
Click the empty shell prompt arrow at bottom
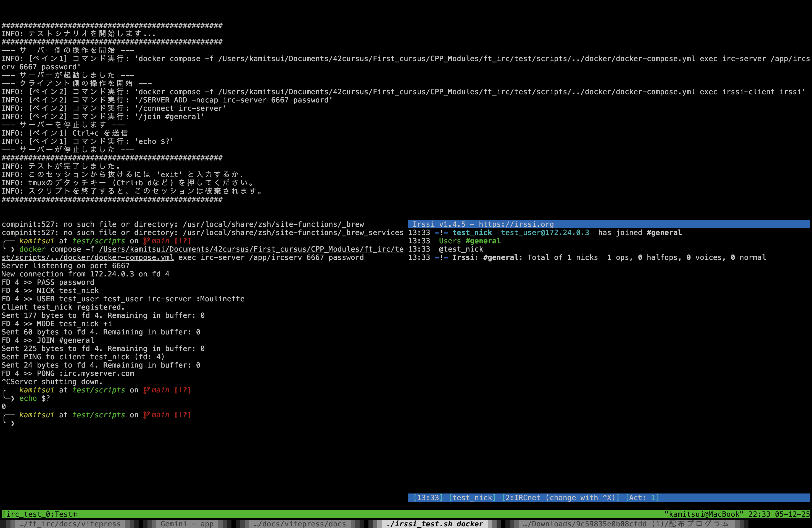pyautogui.click(x=12, y=423)
